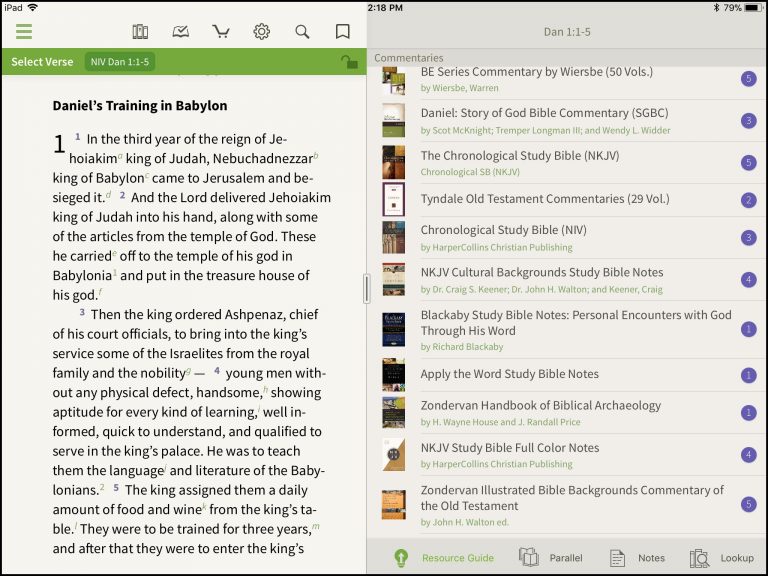Tap the battery indicator in status bar
The height and width of the screenshot is (576, 768).
point(753,7)
